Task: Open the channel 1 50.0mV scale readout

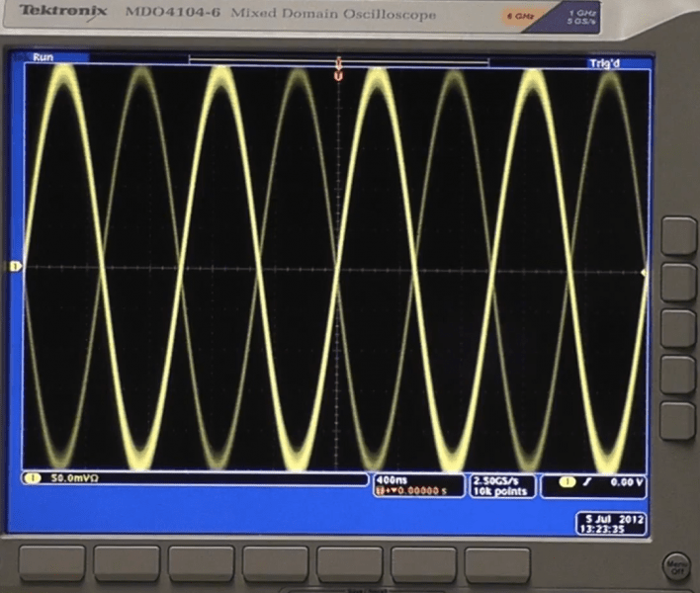Action: [x=194, y=478]
